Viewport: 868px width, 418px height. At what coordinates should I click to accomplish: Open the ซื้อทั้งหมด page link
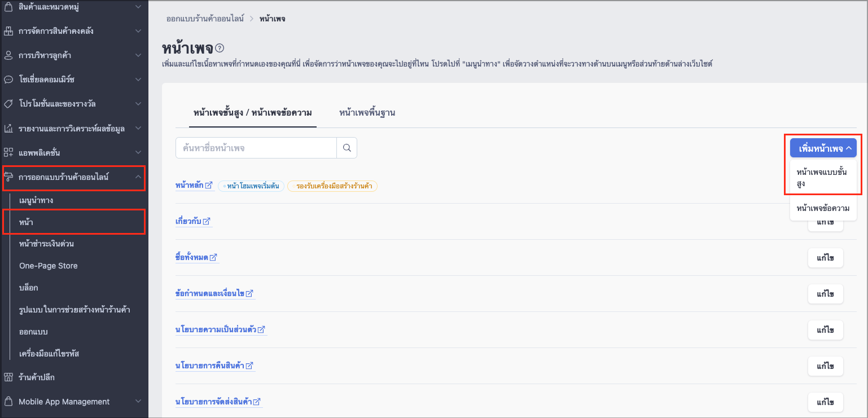tap(192, 257)
